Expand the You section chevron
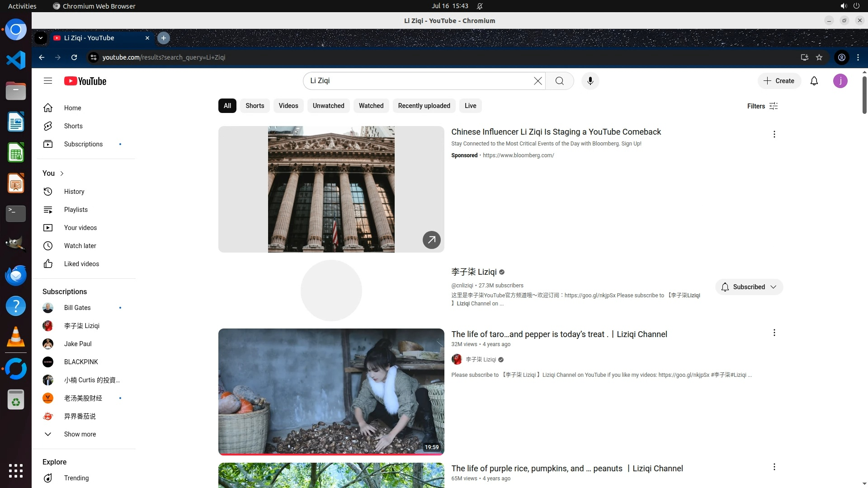This screenshot has width=868, height=488. tap(62, 174)
